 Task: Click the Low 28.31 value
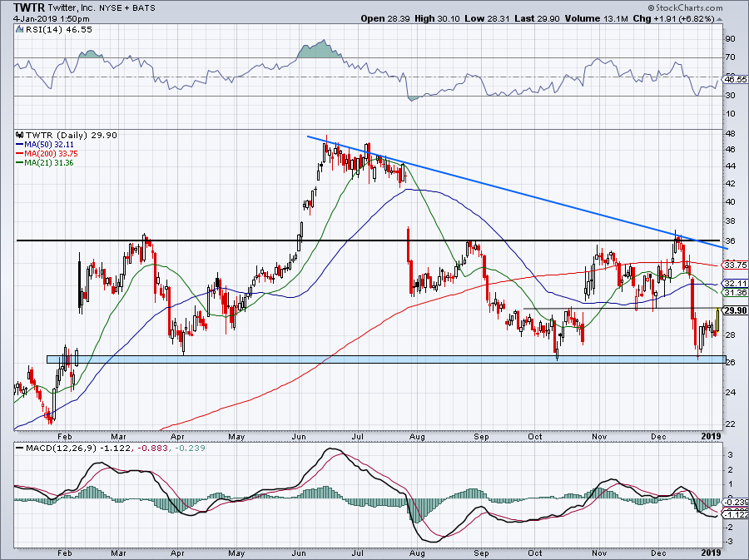[487, 18]
